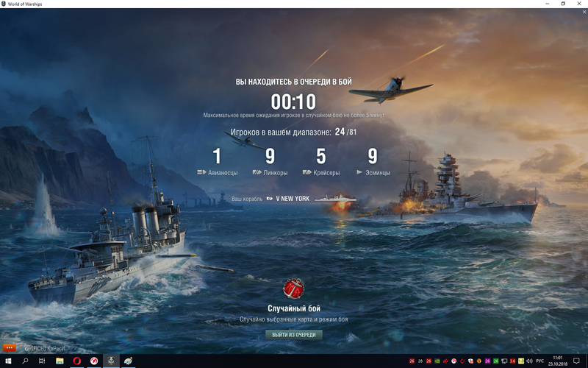Open the network connection tray icon
The height and width of the screenshot is (368, 588).
[504, 361]
